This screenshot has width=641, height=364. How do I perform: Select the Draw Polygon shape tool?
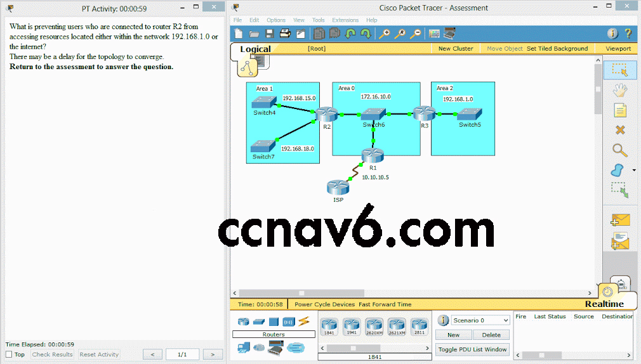(x=618, y=170)
